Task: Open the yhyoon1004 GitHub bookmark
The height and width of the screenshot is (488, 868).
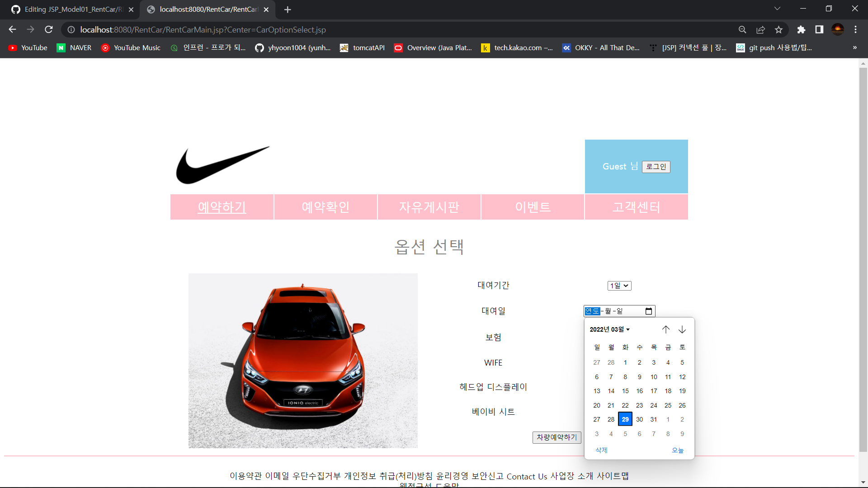Action: [x=293, y=47]
